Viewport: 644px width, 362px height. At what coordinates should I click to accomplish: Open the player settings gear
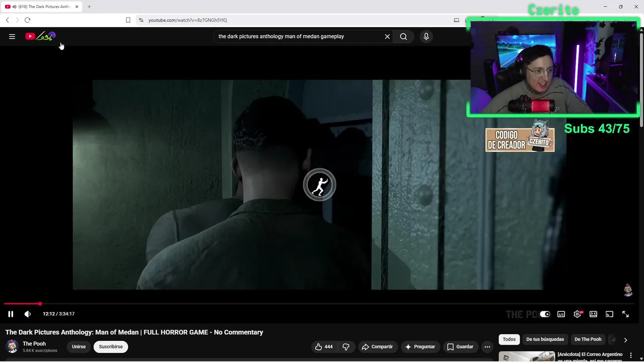point(577,314)
